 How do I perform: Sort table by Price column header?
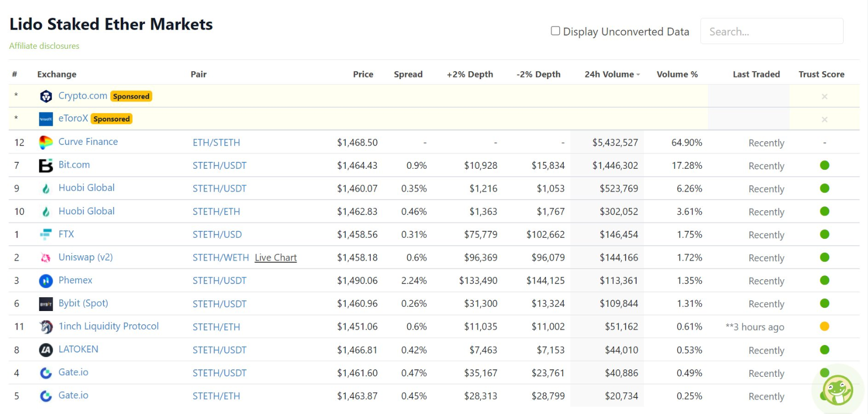pos(363,74)
